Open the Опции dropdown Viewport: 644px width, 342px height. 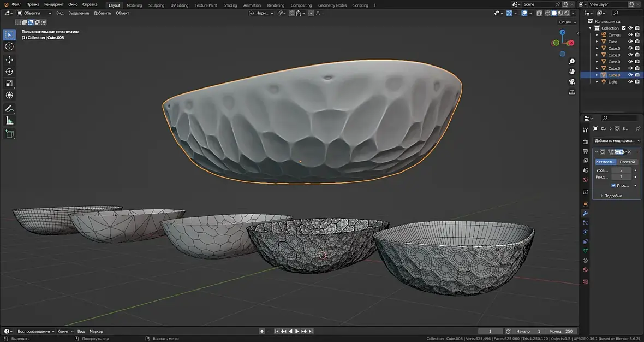[x=568, y=22]
